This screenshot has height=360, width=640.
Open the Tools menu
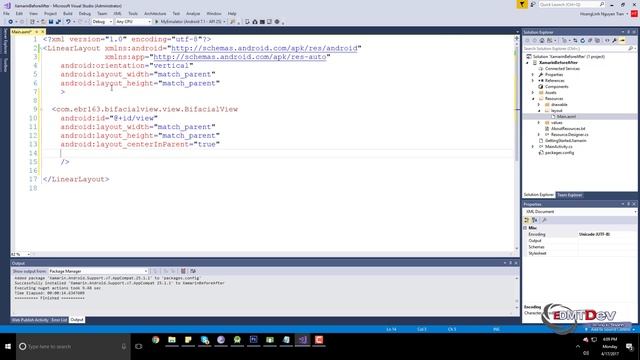133,13
